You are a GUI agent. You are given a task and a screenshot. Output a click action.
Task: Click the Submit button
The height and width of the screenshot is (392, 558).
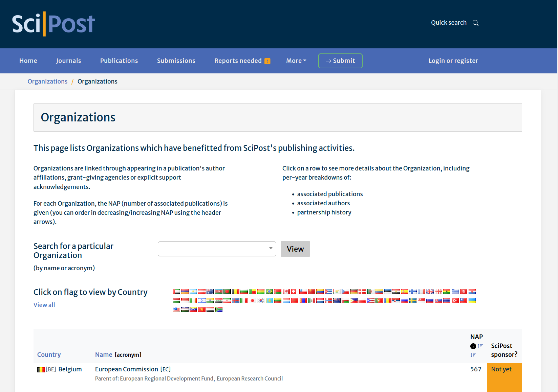[x=340, y=61]
